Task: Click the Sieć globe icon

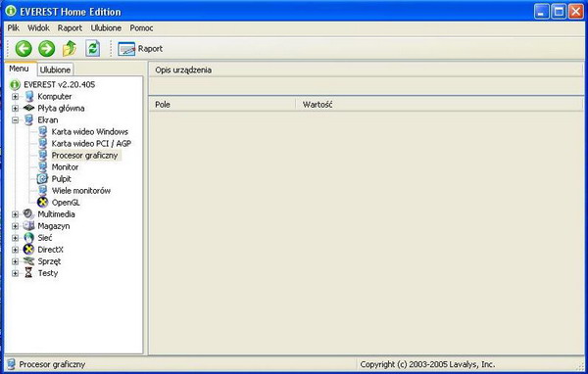Action: point(28,238)
